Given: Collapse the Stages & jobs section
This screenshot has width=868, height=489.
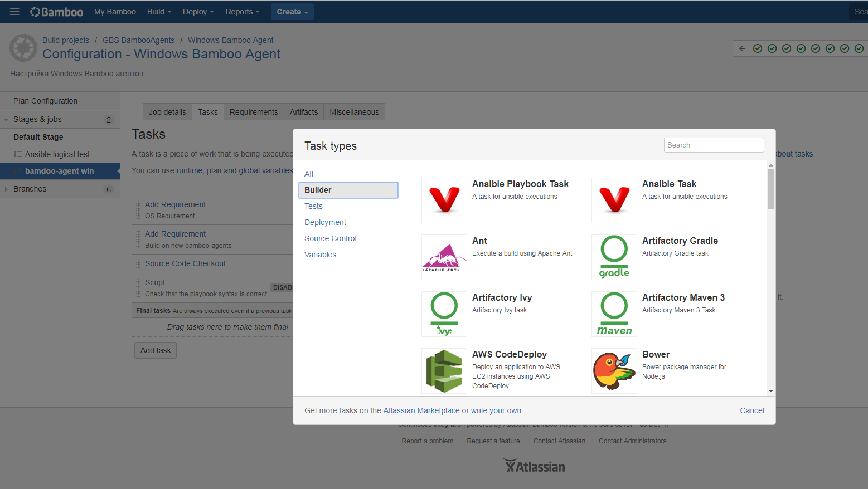Looking at the screenshot, I should click(6, 119).
